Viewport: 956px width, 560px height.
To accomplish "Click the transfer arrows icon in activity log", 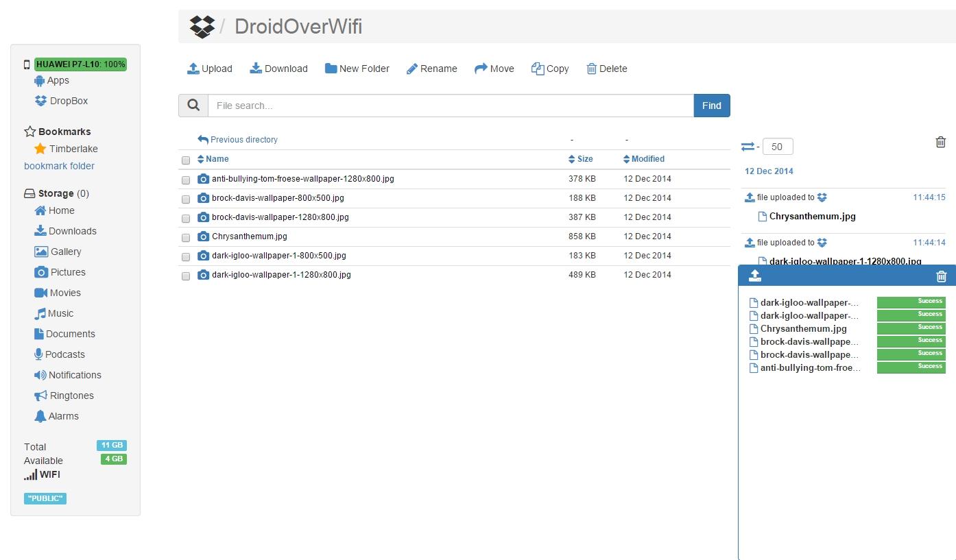I will (748, 146).
